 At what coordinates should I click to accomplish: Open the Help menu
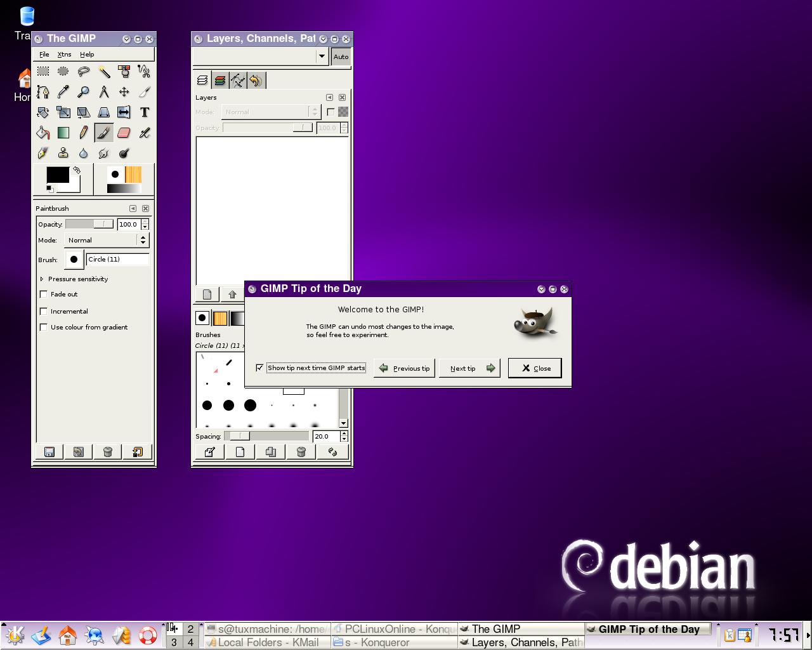point(87,55)
